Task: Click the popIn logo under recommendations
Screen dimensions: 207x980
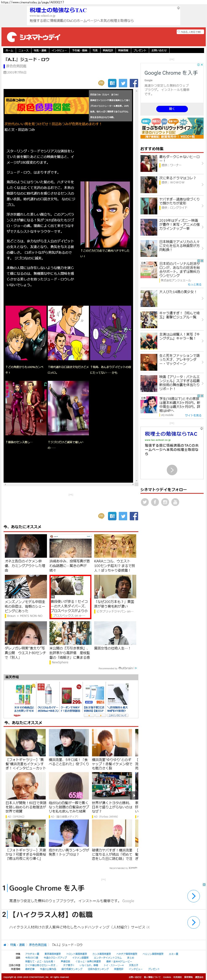Action: pos(132,868)
